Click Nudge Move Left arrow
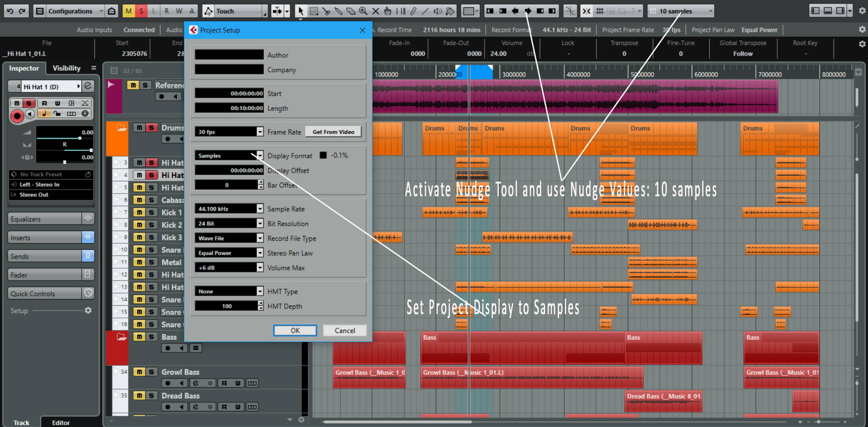 tap(515, 11)
